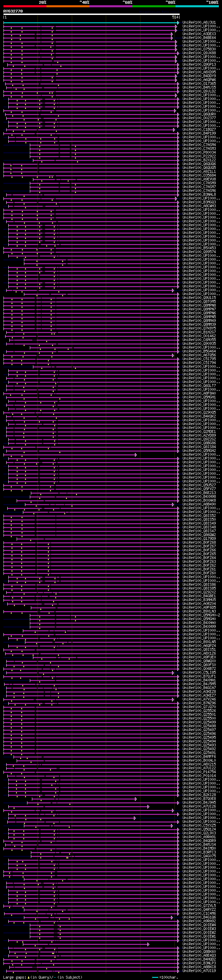
Task: Open hit UniRef100_B4BE64
Action: pos(199,38)
